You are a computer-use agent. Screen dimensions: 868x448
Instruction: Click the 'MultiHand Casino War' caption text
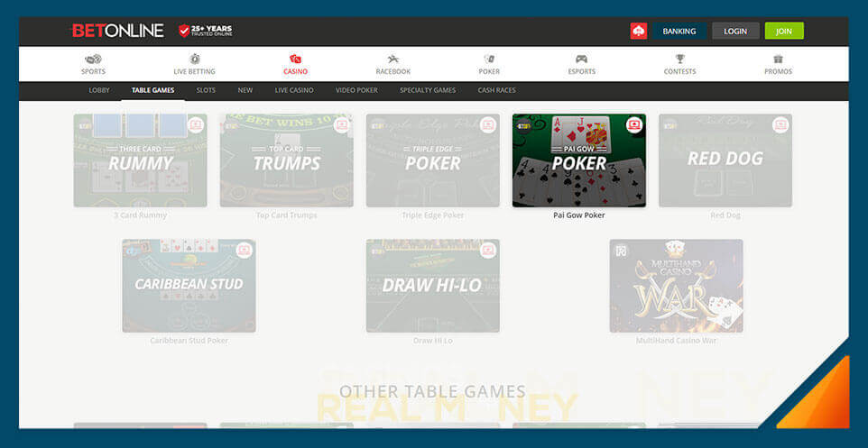click(676, 341)
